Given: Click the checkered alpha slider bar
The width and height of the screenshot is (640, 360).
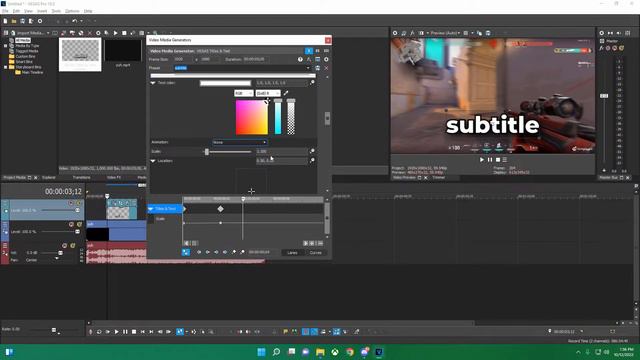Looking at the screenshot, I should 291,118.
